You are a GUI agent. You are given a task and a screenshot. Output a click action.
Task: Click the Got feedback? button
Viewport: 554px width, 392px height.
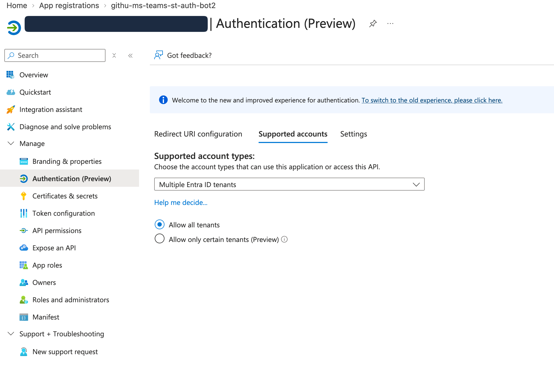[x=183, y=55]
